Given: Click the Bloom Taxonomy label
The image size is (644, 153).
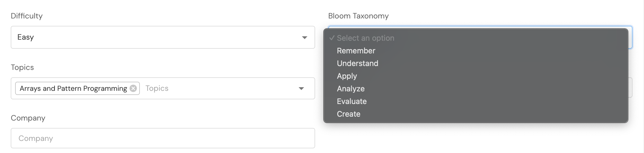Looking at the screenshot, I should [x=358, y=16].
